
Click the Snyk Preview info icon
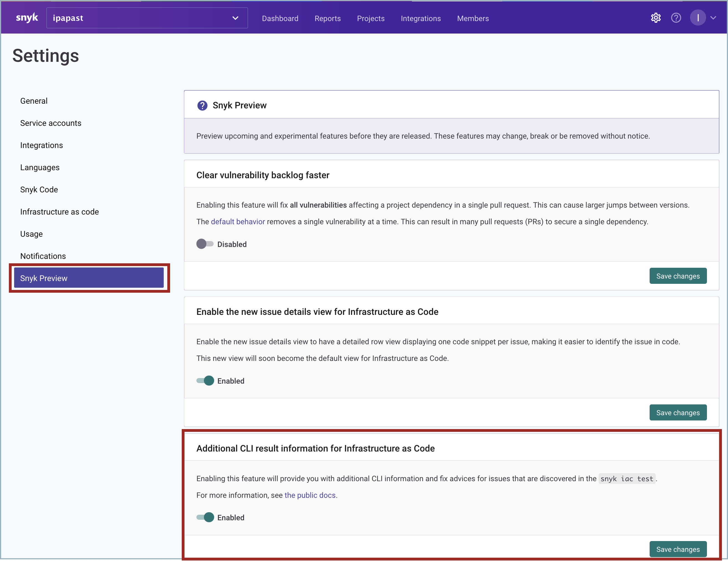tap(202, 105)
